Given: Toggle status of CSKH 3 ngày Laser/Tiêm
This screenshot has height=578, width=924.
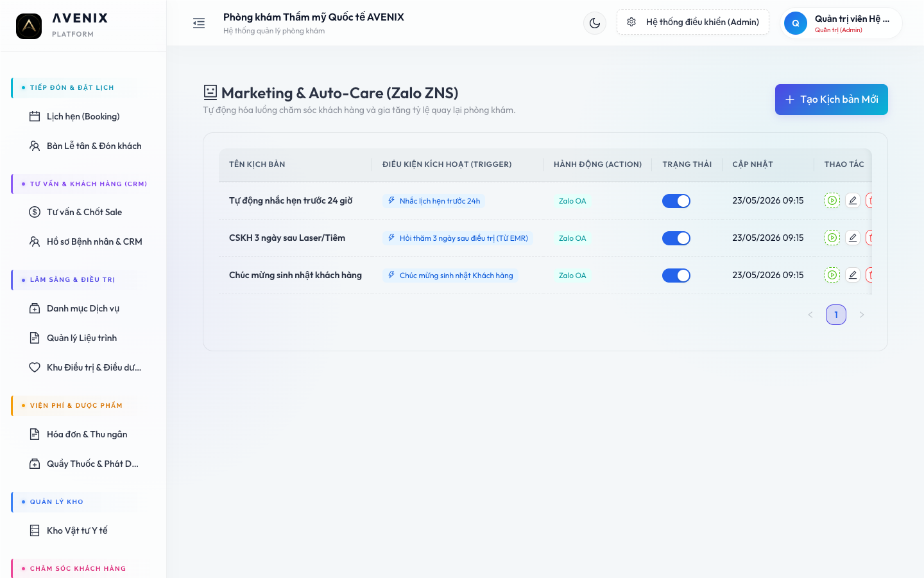Looking at the screenshot, I should click(x=676, y=238).
